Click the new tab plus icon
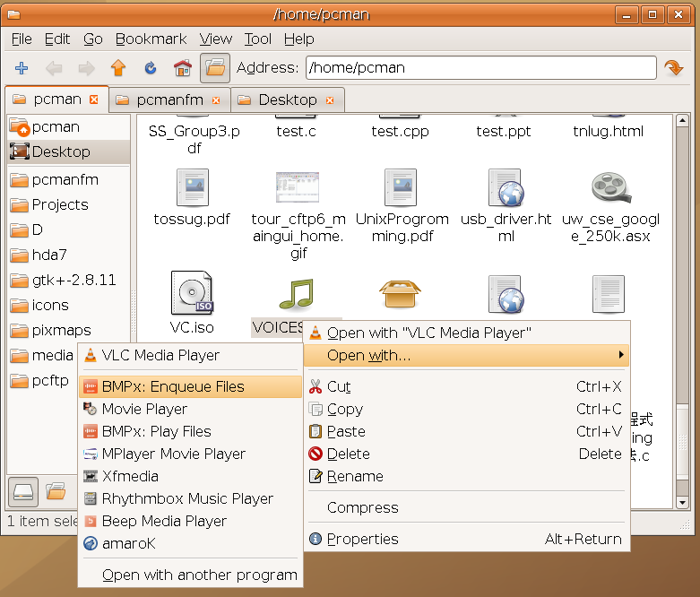This screenshot has width=700, height=597. click(22, 68)
